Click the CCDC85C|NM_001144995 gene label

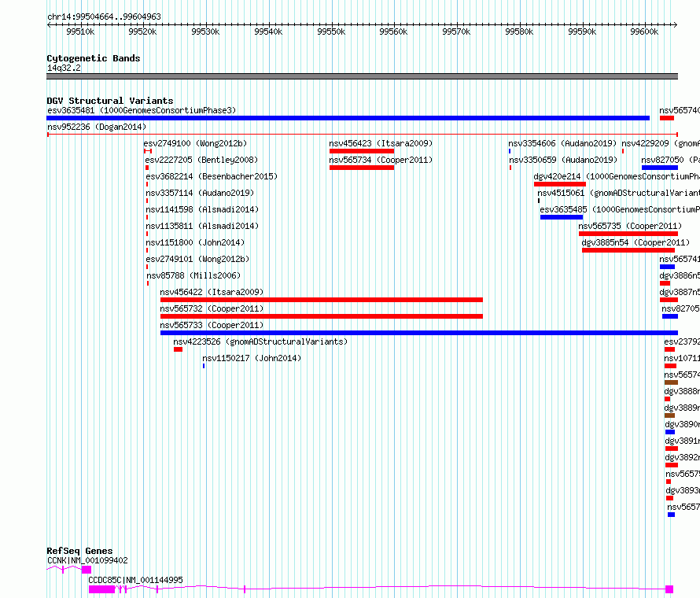(135, 580)
